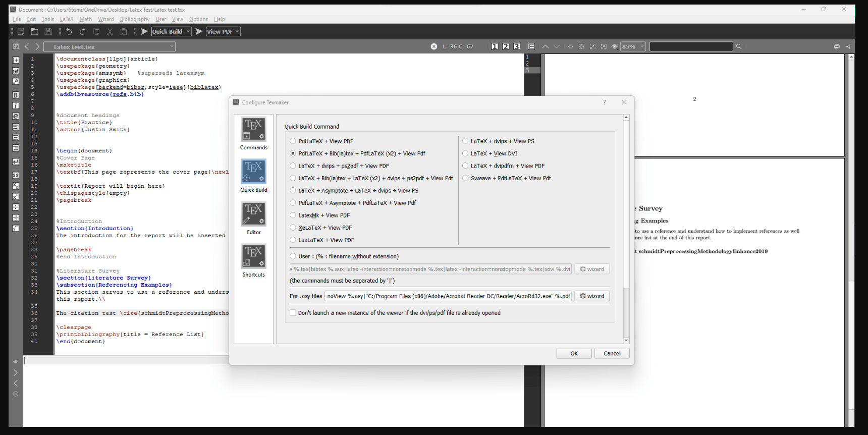Click the ref icon in left sidebar
Viewport: 868px width, 435px height.
(x=16, y=71)
